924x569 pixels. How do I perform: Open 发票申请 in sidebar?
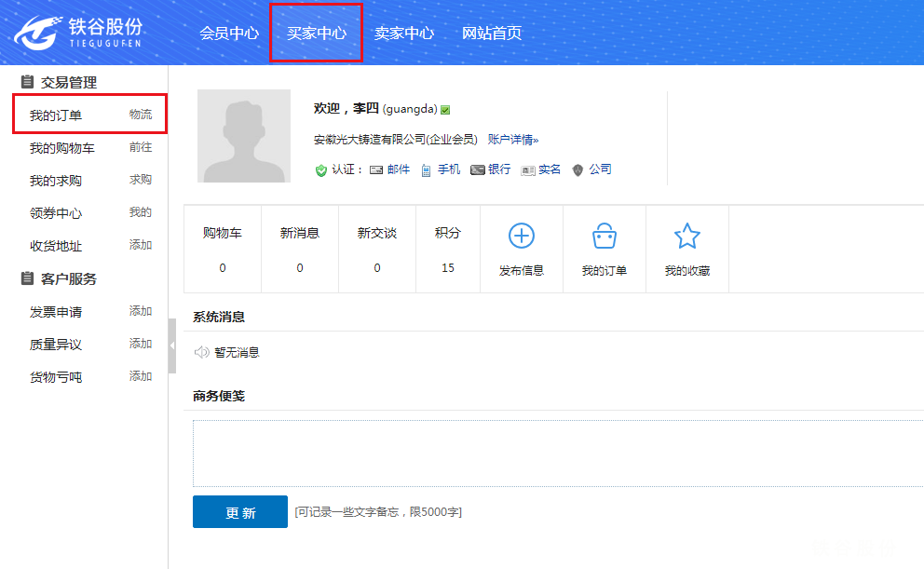click(x=56, y=312)
